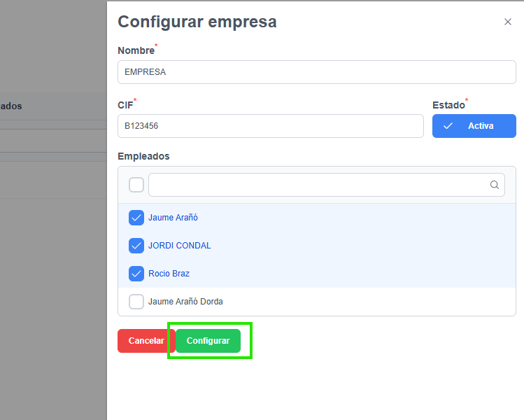Toggle the Activa estado button
The image size is (524, 420).
point(474,126)
